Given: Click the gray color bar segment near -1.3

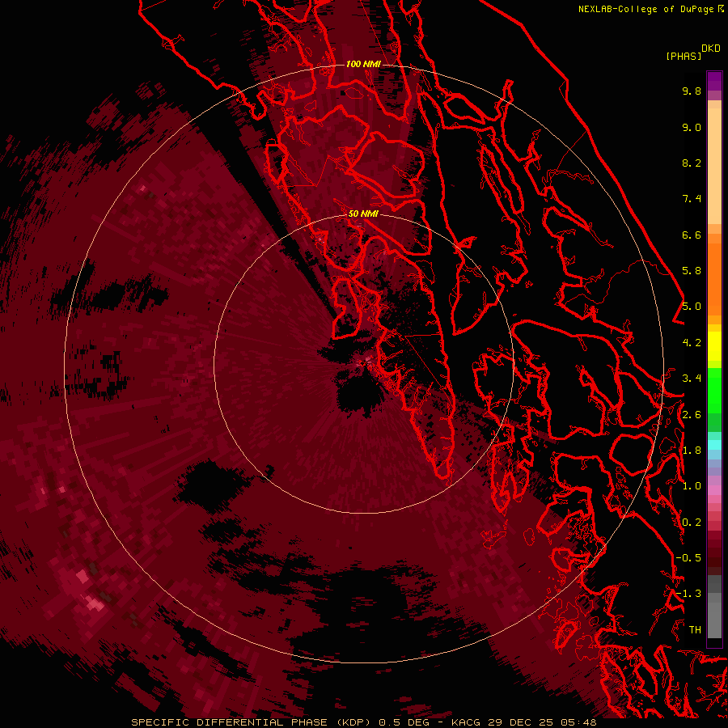Looking at the screenshot, I should [x=714, y=599].
